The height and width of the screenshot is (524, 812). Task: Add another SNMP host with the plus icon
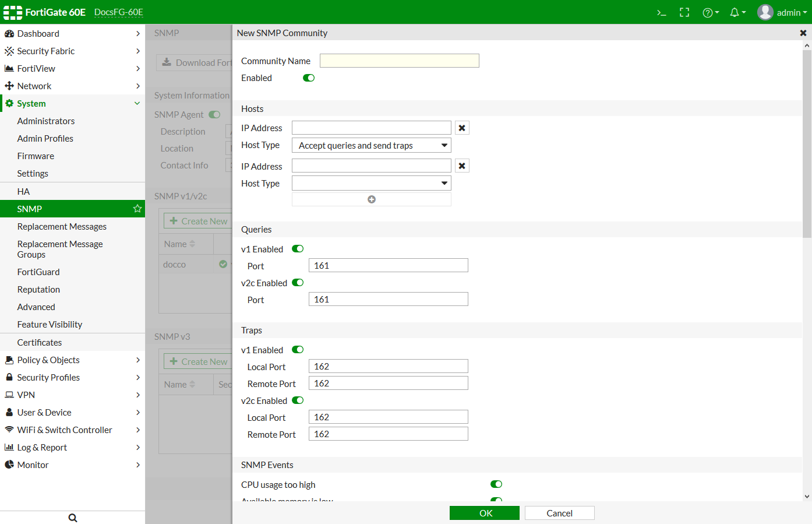tap(371, 199)
